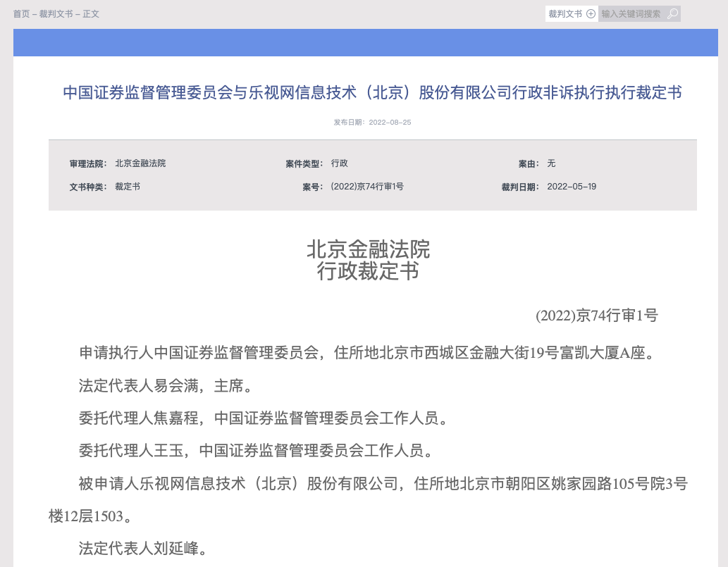728x567 pixels.
Task: Click the plus circle icon beside 裁判文书
Action: coord(591,14)
